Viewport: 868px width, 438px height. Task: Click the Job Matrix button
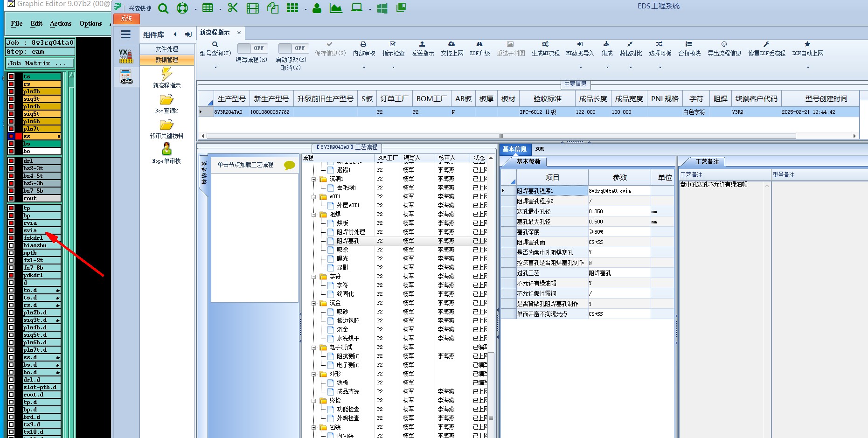point(40,63)
